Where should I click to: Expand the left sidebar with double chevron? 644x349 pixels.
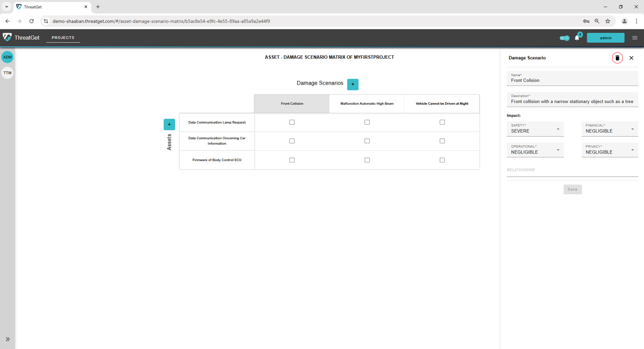pos(8,339)
